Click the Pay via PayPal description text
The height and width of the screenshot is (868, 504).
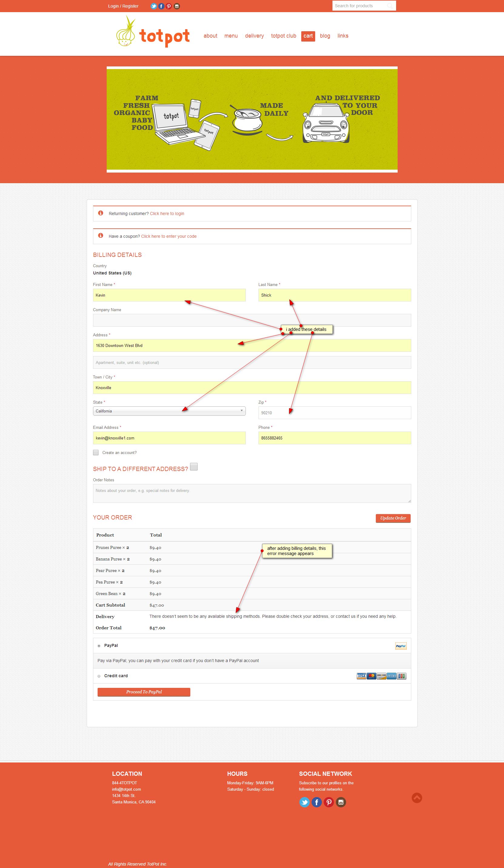coord(178,661)
